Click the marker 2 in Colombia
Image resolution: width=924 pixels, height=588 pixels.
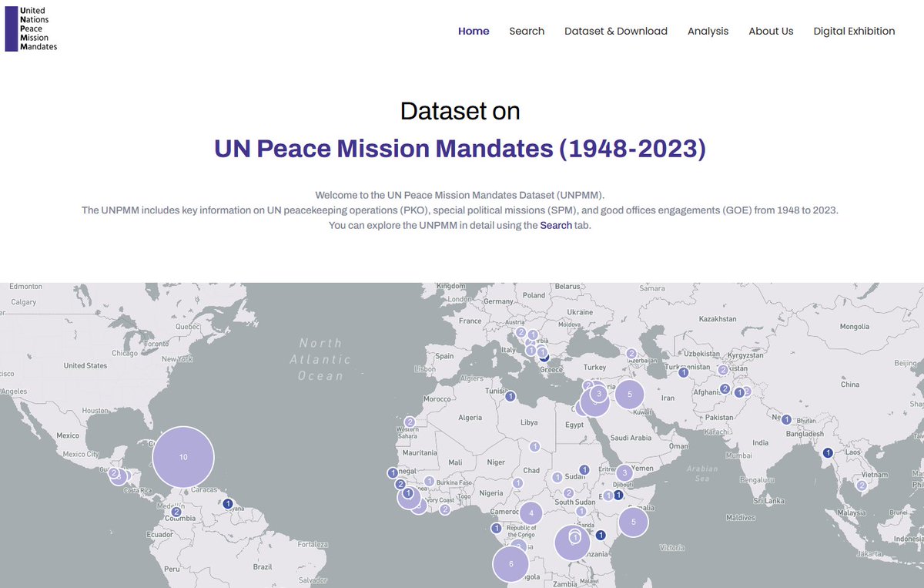[x=176, y=512]
